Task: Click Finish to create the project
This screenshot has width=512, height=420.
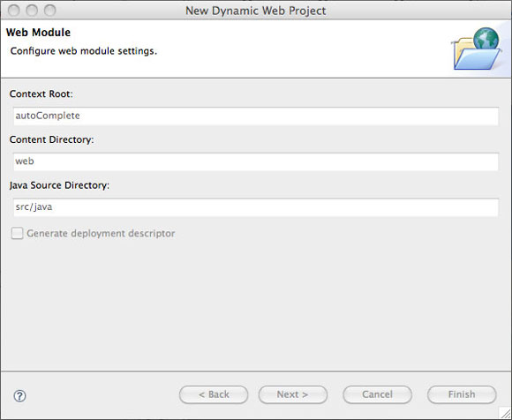Action: tap(462, 394)
